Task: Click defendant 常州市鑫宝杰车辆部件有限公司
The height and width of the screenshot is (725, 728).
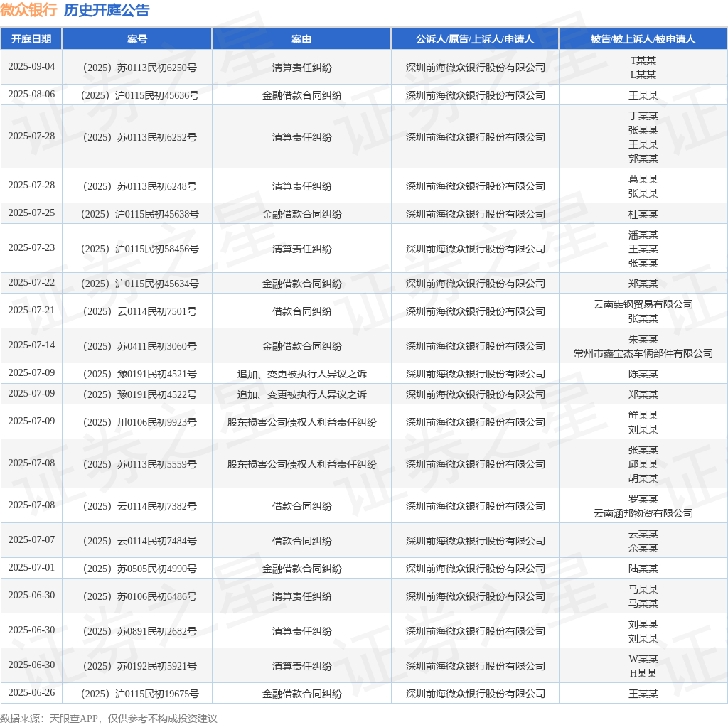Action: point(643,354)
